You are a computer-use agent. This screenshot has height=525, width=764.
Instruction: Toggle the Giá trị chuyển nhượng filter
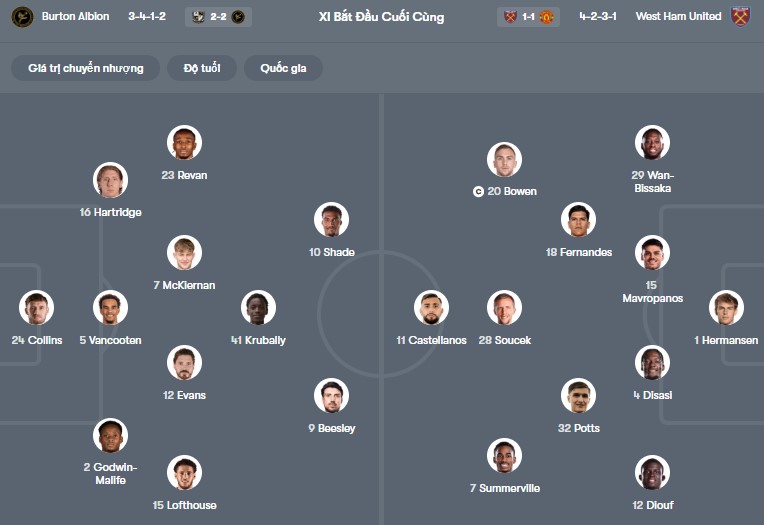[86, 68]
